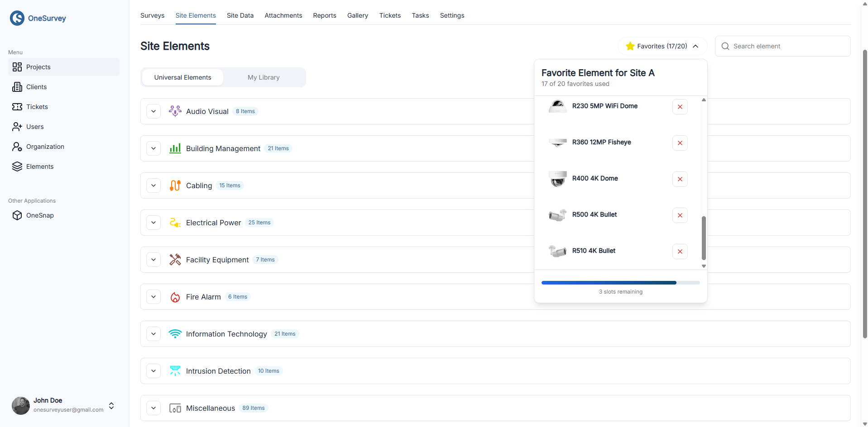View the favorites usage progress bar
868x427 pixels.
[620, 282]
